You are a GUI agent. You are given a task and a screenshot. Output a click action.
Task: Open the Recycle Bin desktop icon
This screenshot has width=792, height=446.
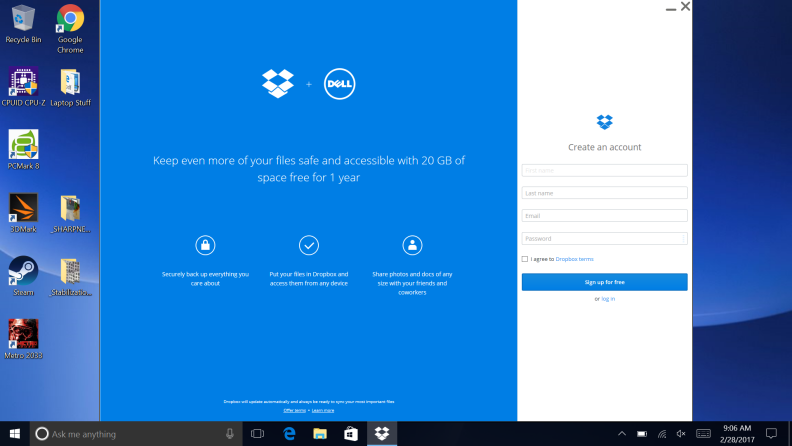click(x=23, y=24)
